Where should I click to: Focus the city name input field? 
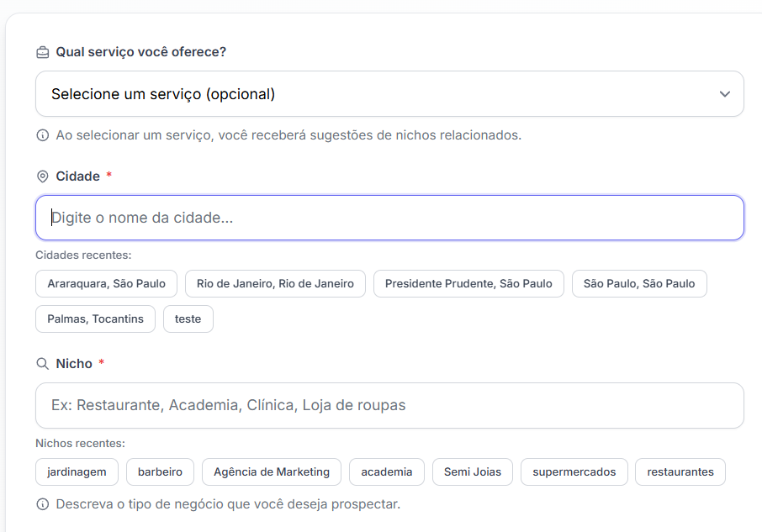[389, 218]
